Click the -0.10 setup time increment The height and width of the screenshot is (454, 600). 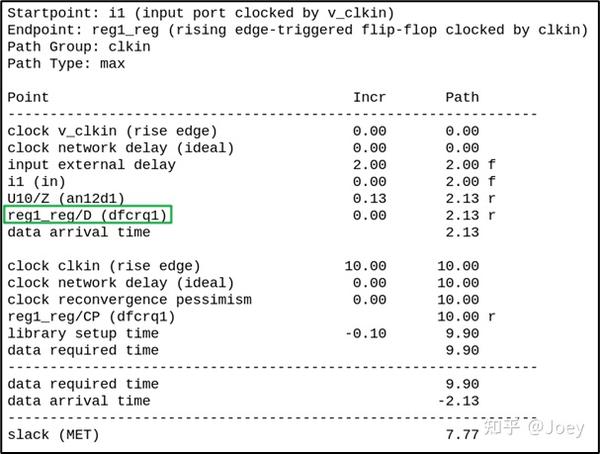365,333
